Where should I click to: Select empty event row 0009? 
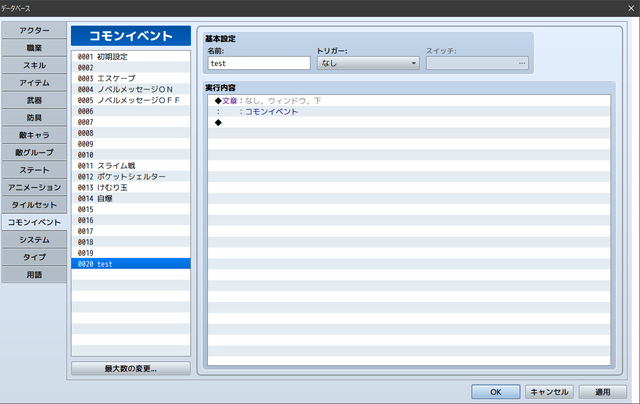click(131, 144)
